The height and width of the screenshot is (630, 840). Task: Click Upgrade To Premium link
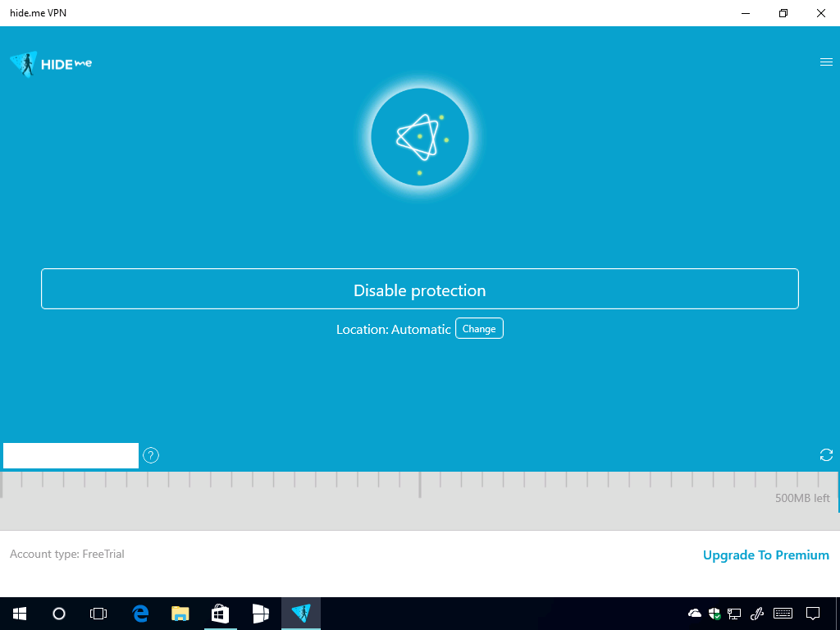pyautogui.click(x=765, y=555)
